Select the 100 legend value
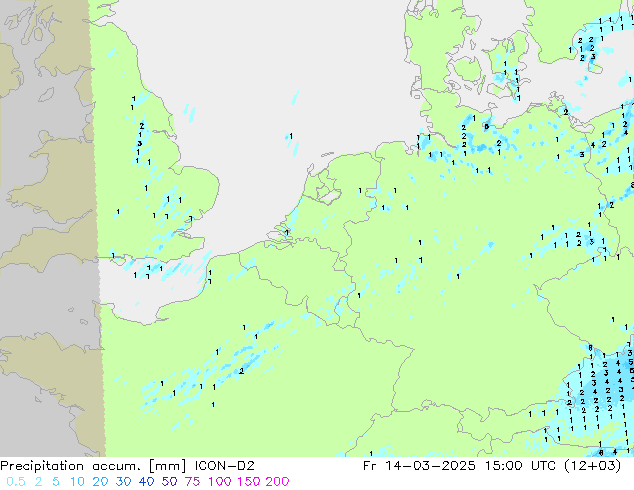Viewport: 634px width, 490px height. pos(220,482)
